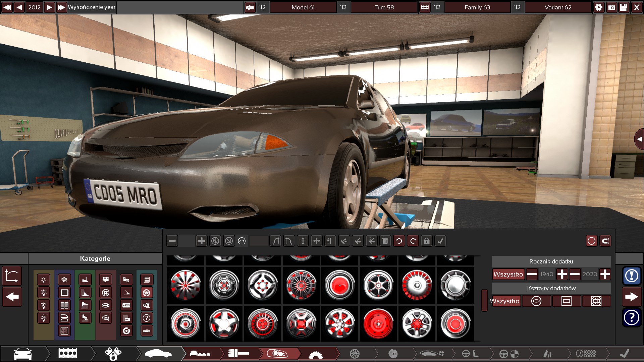Increase the 2020 maximum year with plus
Viewport: 644px width, 362px height.
click(605, 275)
